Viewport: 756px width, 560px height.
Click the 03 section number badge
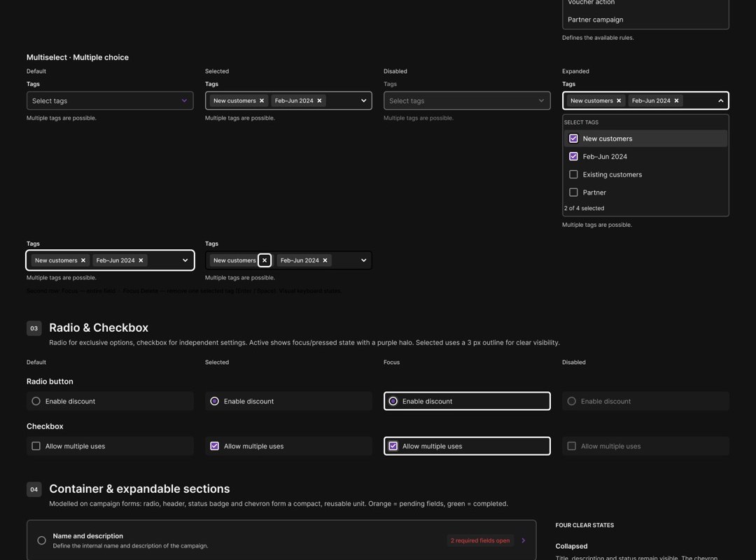[x=34, y=328]
